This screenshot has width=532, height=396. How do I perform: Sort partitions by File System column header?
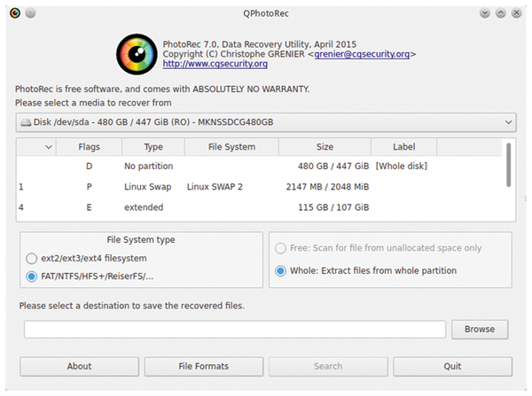(x=231, y=147)
